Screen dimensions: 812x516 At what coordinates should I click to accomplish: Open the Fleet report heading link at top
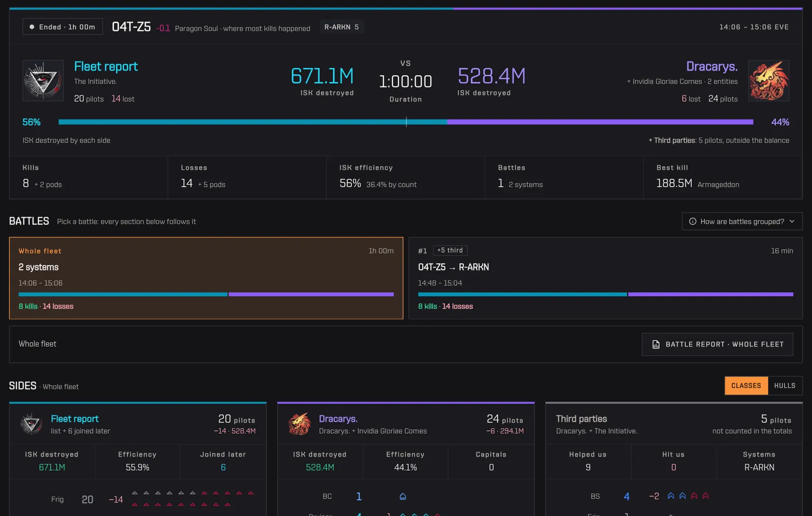(106, 67)
